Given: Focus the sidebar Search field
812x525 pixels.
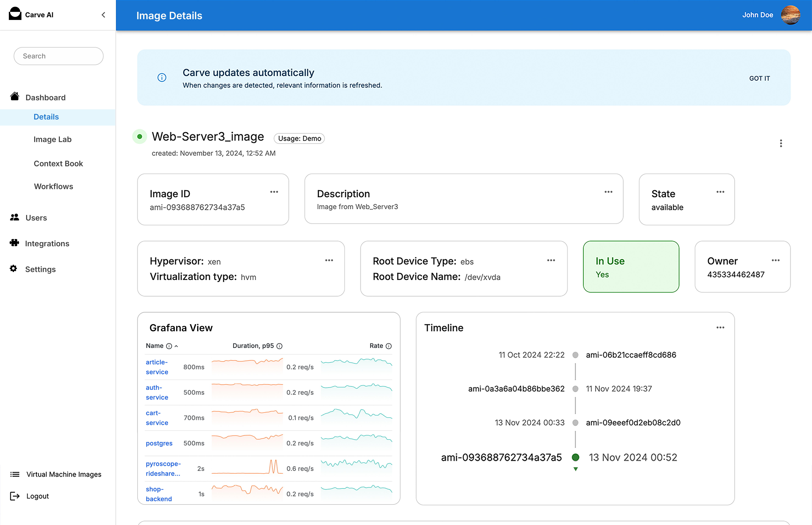Looking at the screenshot, I should [x=59, y=56].
